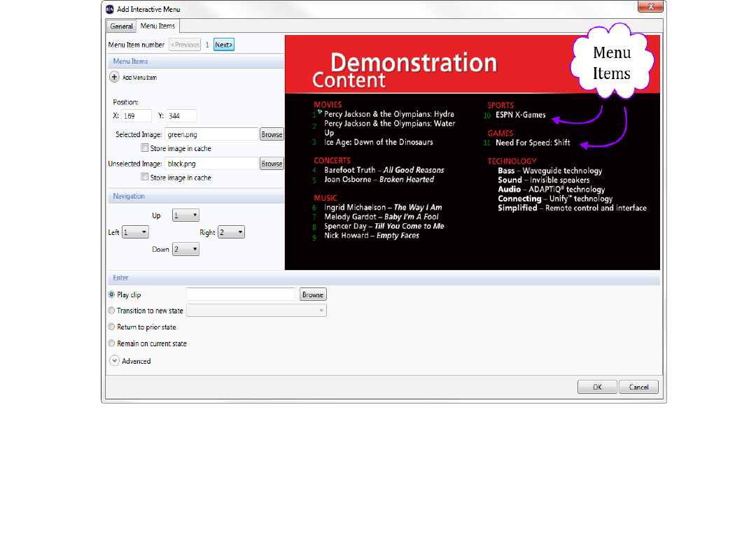Click 'Ice Age: Dawn of the Dinosaurs' in preview
Image resolution: width=756 pixels, height=540 pixels.
coord(379,142)
